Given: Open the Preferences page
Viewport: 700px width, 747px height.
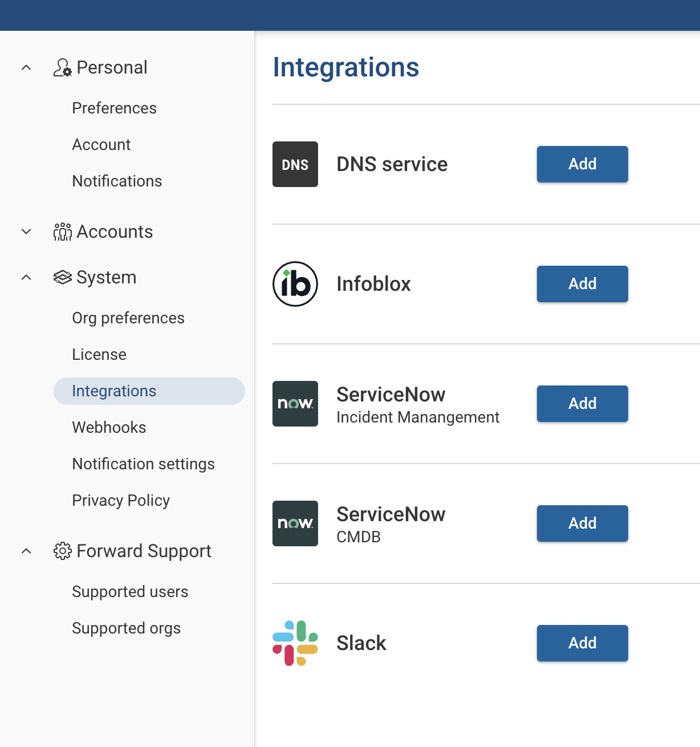Looking at the screenshot, I should point(114,108).
